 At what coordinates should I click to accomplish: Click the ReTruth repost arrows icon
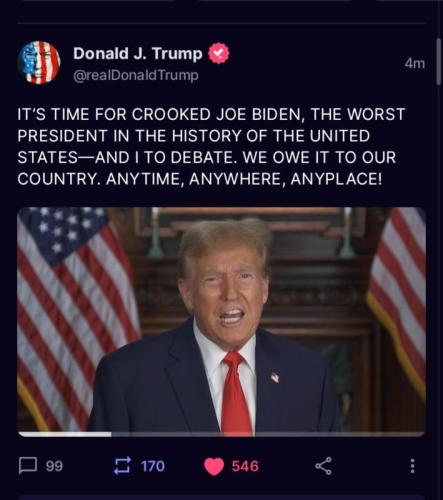point(122,466)
